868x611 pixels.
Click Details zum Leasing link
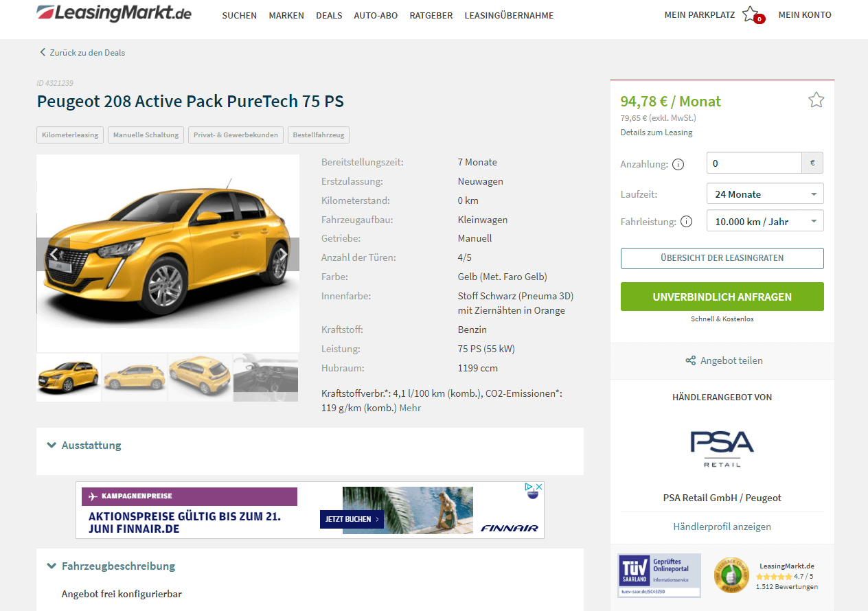click(656, 132)
